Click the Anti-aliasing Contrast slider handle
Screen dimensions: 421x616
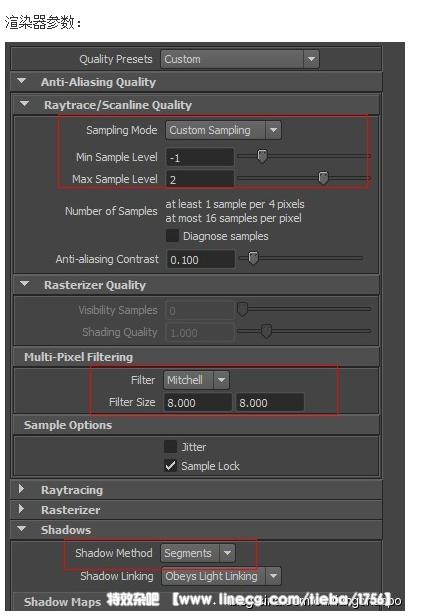[x=254, y=258]
